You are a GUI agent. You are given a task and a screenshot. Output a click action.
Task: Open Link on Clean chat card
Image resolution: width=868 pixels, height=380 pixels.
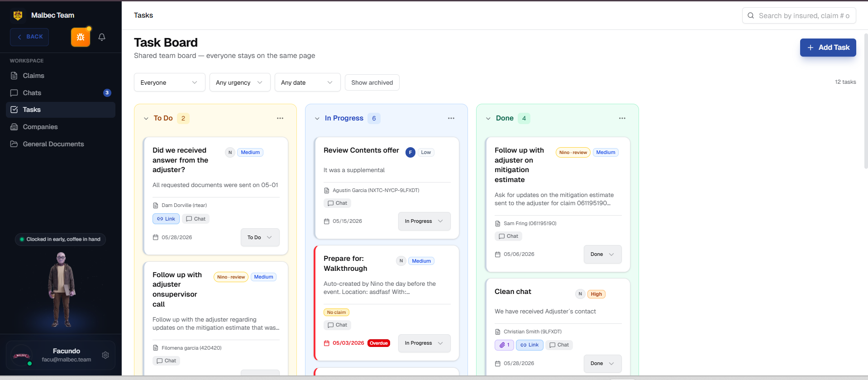click(x=529, y=345)
